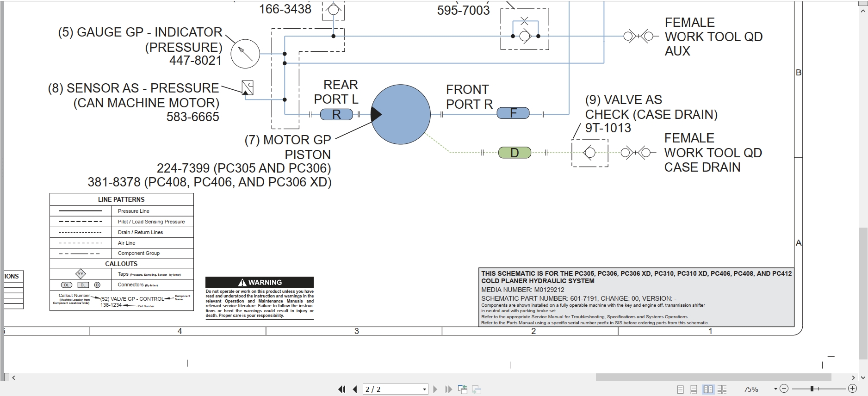Click the CALLOUTS heading
The image size is (868, 396).
click(121, 264)
